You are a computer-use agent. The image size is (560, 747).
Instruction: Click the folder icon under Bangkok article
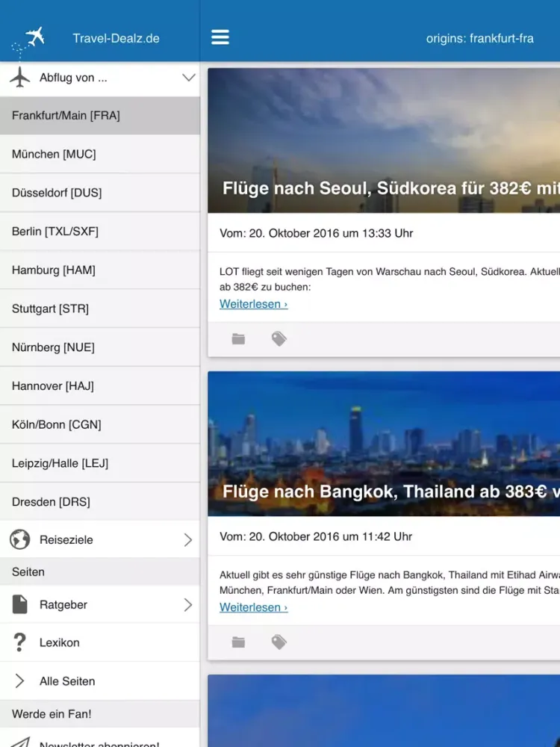click(x=238, y=642)
